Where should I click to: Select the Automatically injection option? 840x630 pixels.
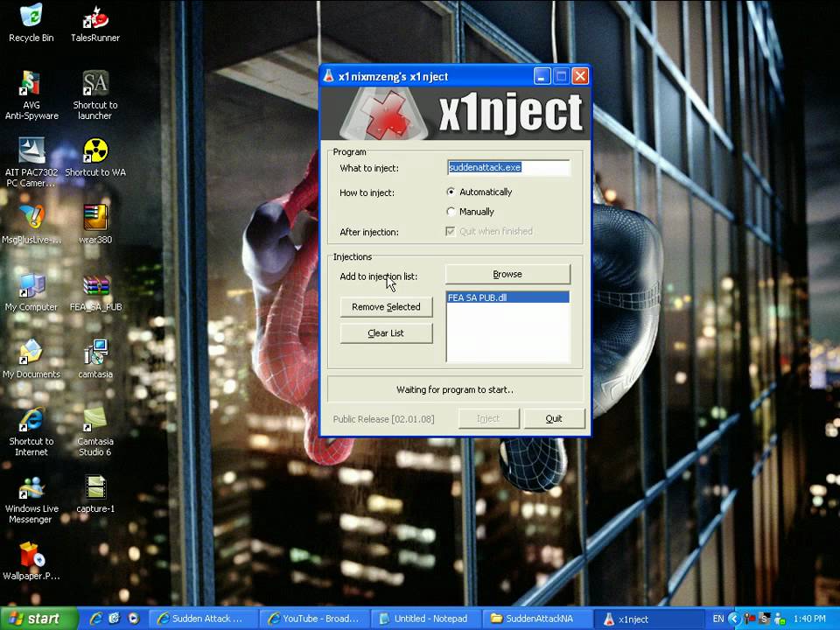479,192
